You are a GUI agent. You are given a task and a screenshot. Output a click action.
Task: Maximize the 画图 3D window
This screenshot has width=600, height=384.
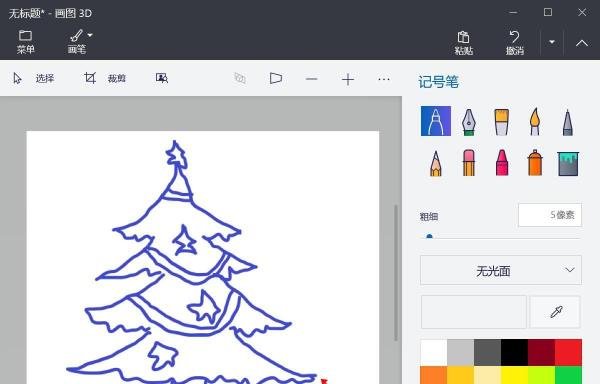pyautogui.click(x=548, y=12)
